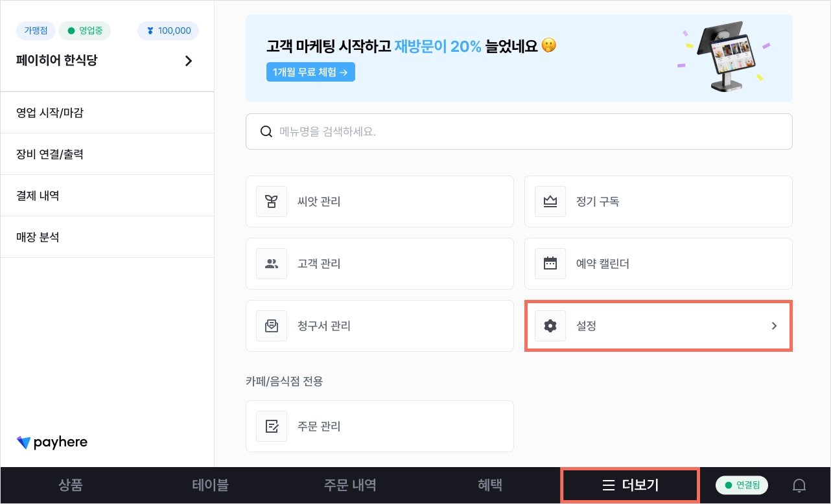This screenshot has width=831, height=504.
Task: Open 장비 연결/출력 from the sidebar
Action: click(107, 154)
